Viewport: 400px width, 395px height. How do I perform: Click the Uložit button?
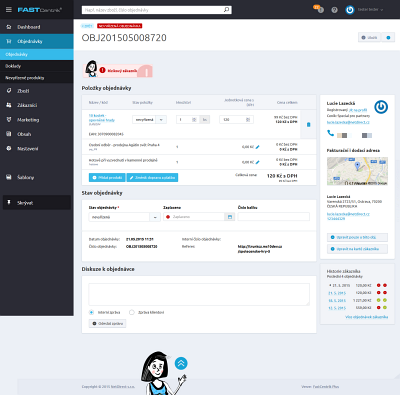[369, 38]
